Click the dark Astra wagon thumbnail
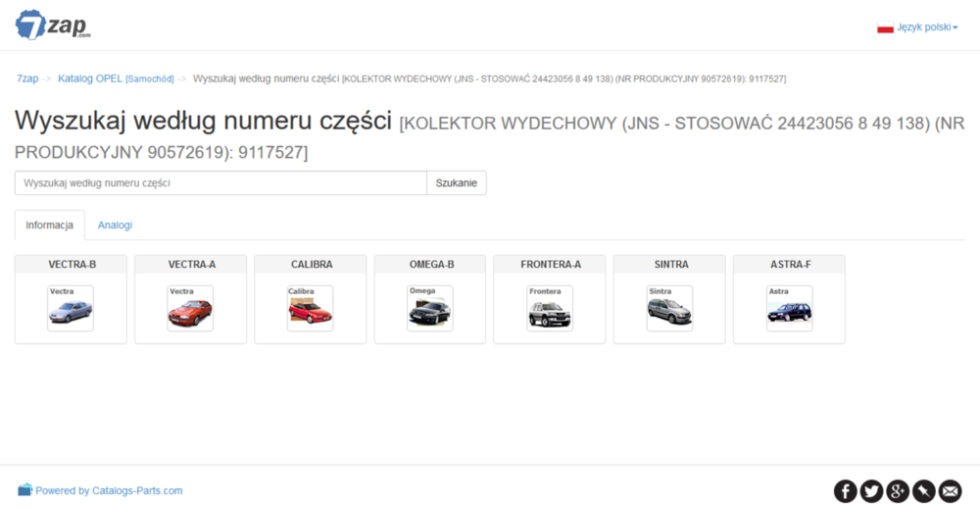 tap(789, 308)
